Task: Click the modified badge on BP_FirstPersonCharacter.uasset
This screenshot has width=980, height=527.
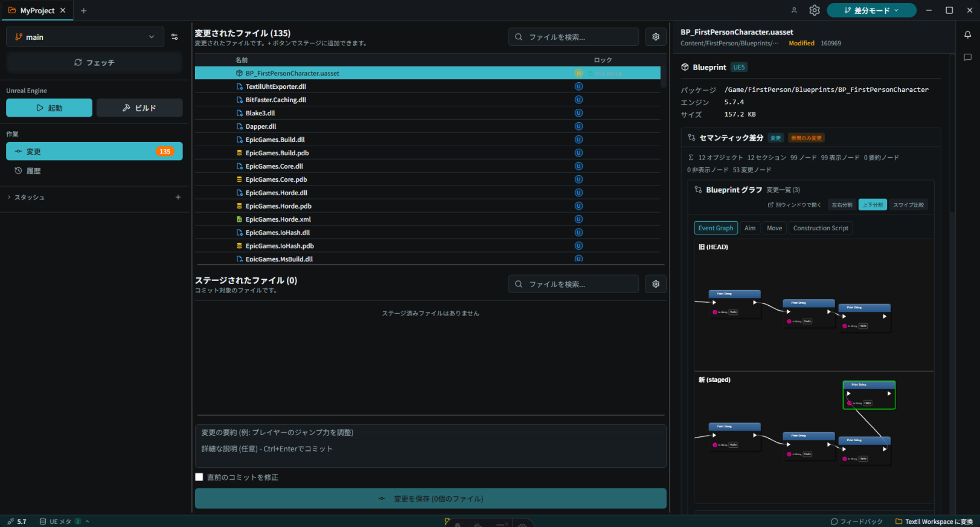Action: click(x=578, y=73)
